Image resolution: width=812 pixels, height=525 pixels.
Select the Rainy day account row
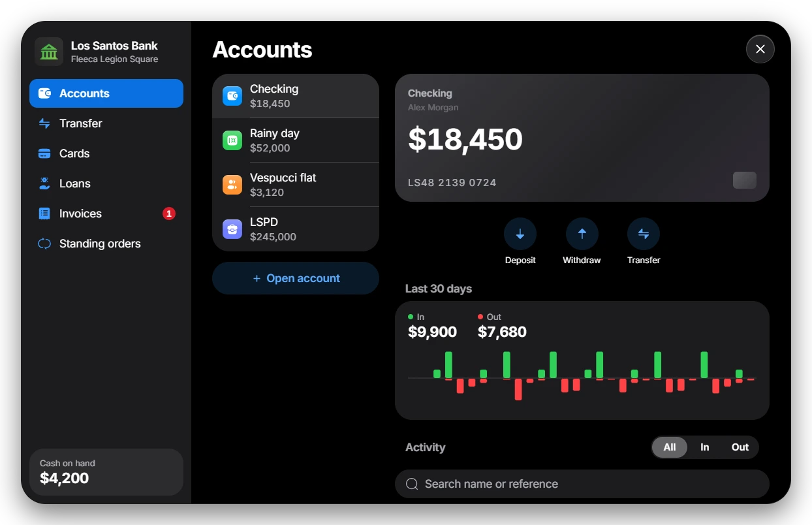pos(296,140)
